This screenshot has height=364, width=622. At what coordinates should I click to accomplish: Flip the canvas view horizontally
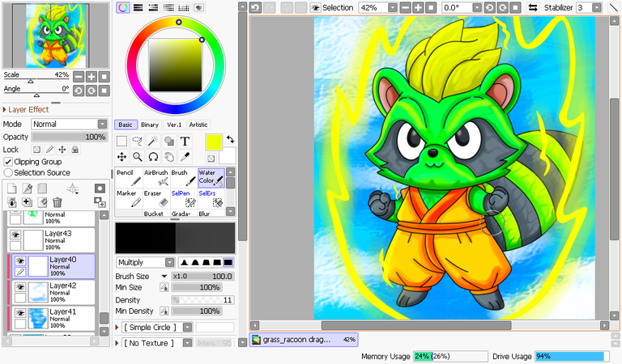click(x=533, y=7)
